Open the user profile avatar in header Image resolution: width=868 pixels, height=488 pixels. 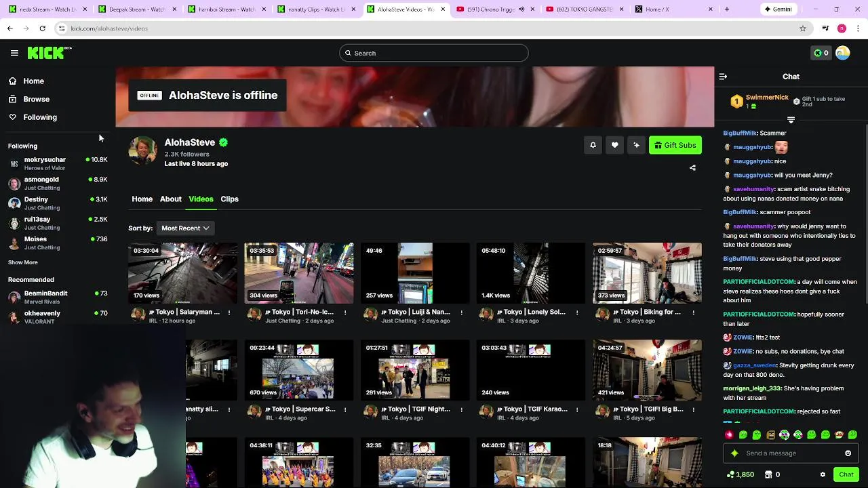coord(843,53)
